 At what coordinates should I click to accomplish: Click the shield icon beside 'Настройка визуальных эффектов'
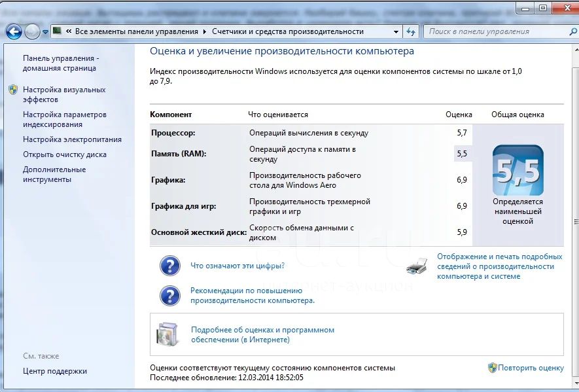pyautogui.click(x=13, y=90)
